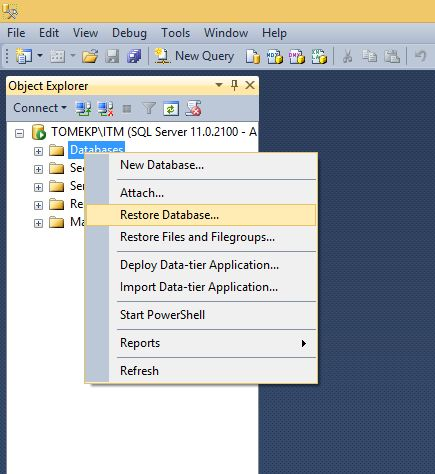The width and height of the screenshot is (435, 474).
Task: Click the New Query toolbar button
Action: coord(194,56)
